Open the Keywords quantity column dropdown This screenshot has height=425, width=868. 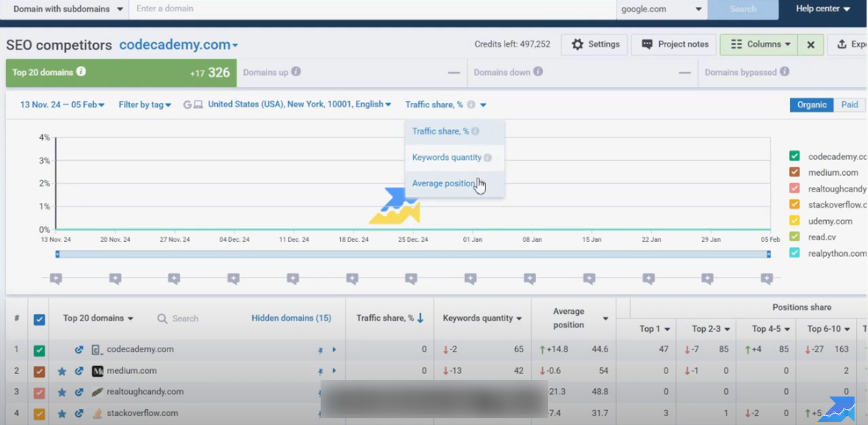[483, 318]
